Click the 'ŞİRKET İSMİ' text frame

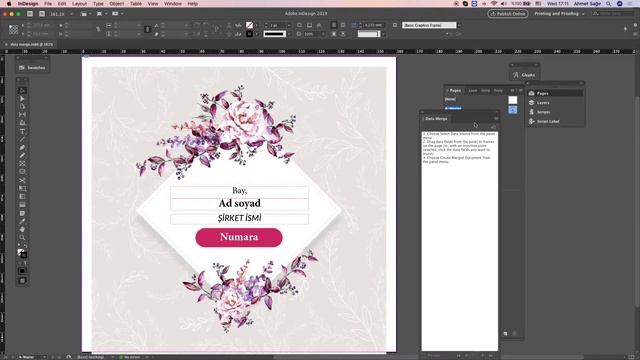coord(239,218)
